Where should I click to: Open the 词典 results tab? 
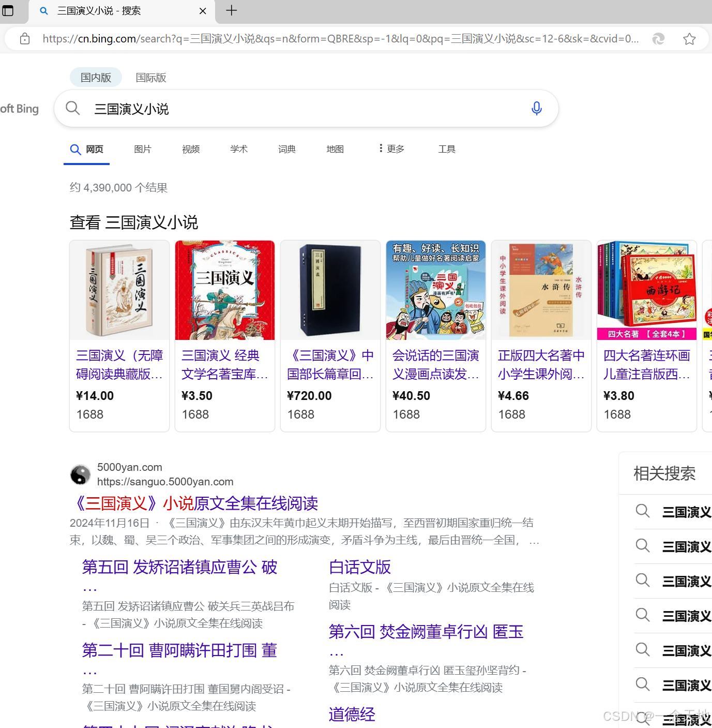coord(287,149)
